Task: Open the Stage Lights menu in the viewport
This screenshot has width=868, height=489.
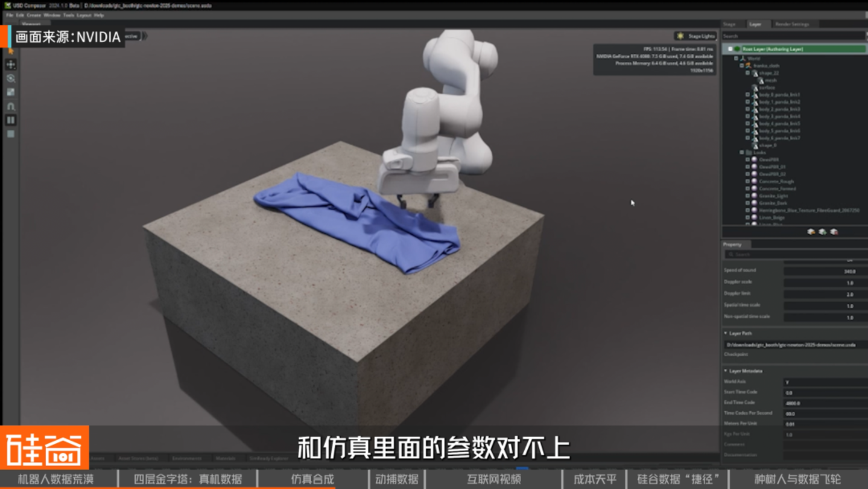Action: point(696,36)
